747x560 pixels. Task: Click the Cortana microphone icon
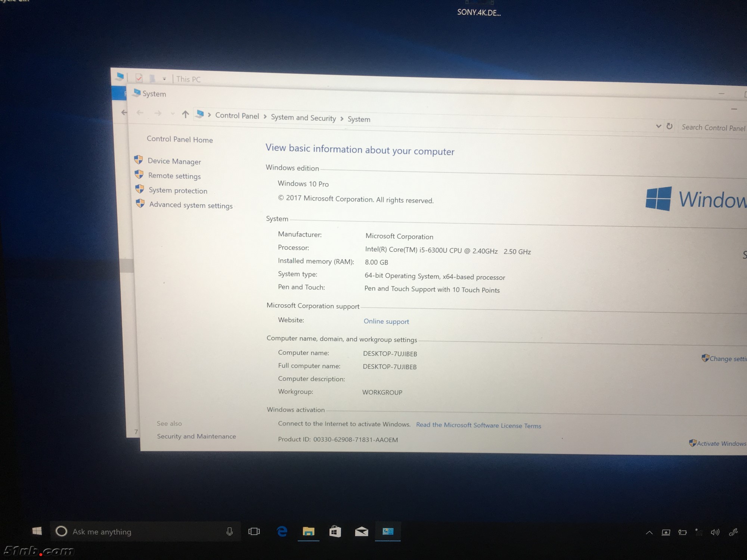(x=230, y=531)
